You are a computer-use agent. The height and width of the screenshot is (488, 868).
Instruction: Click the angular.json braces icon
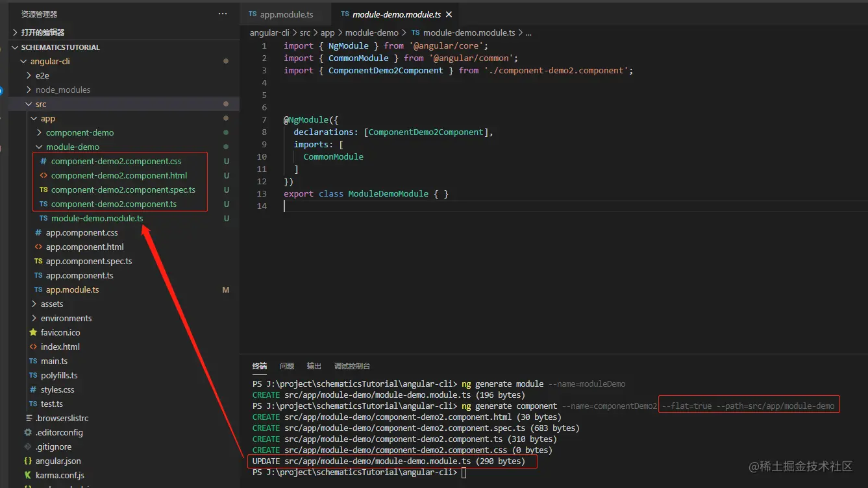point(28,461)
